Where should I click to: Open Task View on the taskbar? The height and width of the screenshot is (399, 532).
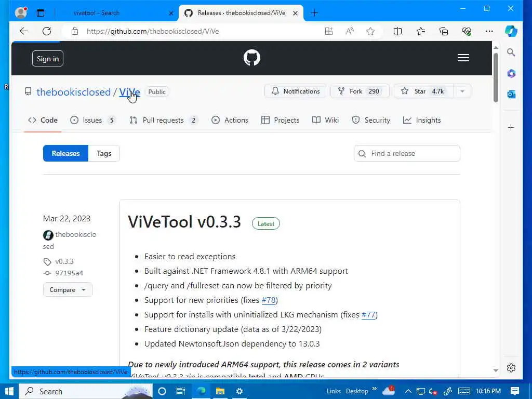pyautogui.click(x=180, y=391)
